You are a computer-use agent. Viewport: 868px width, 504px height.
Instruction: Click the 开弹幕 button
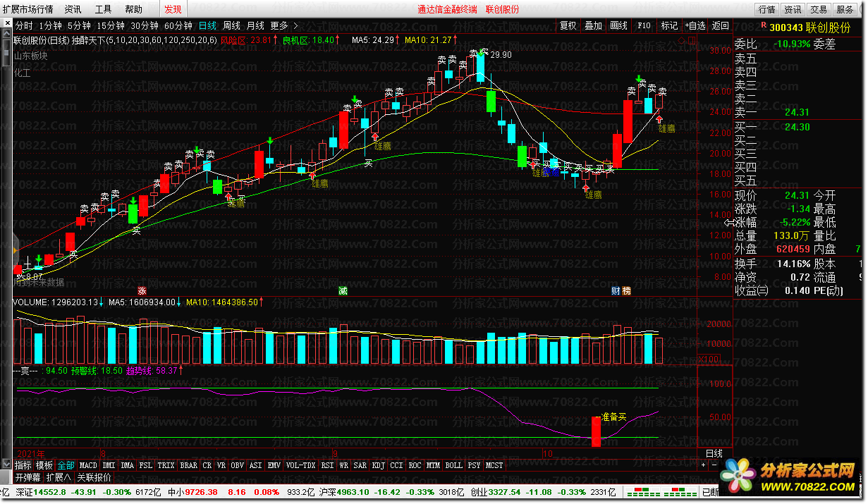[28, 477]
